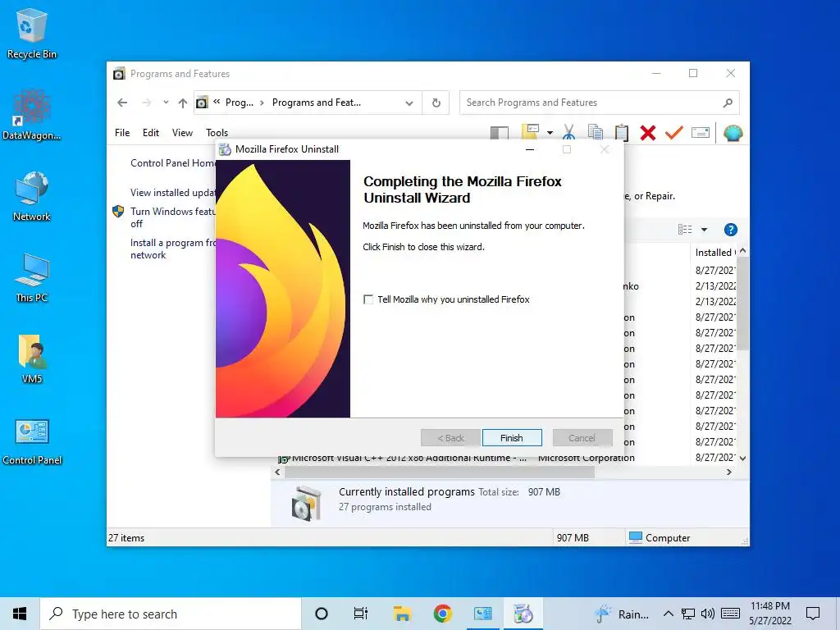Click the Control Panel Home link
The image size is (840, 630).
(x=172, y=163)
